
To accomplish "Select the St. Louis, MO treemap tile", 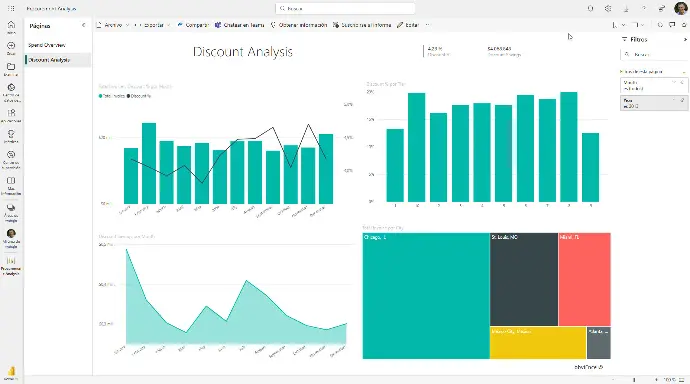I will (524, 280).
